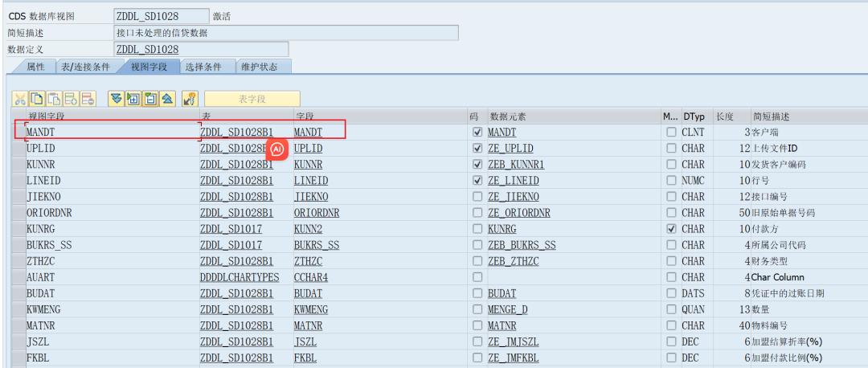The height and width of the screenshot is (368, 868).
Task: Select row selector for MATNR row
Action: point(18,325)
